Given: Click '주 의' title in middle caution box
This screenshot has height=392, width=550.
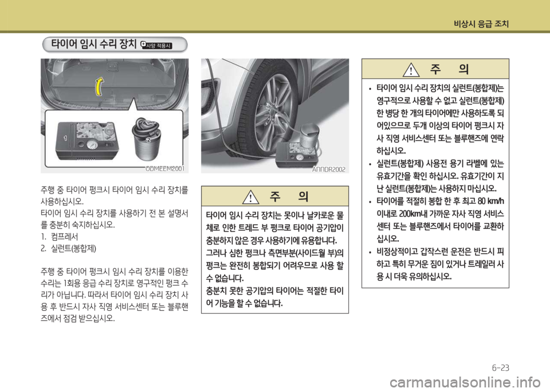Looking at the screenshot, I should point(289,196).
